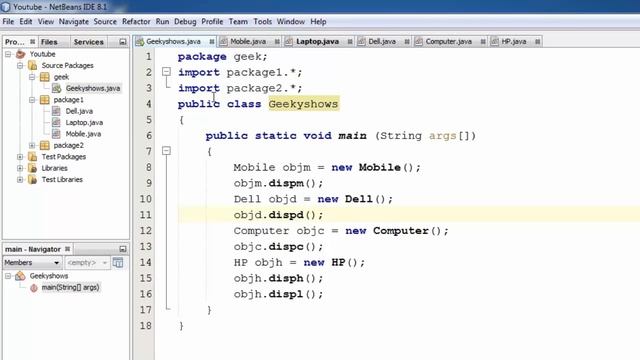Image resolution: width=640 pixels, height=360 pixels.
Task: Select the HP.java editor tab
Action: point(513,42)
